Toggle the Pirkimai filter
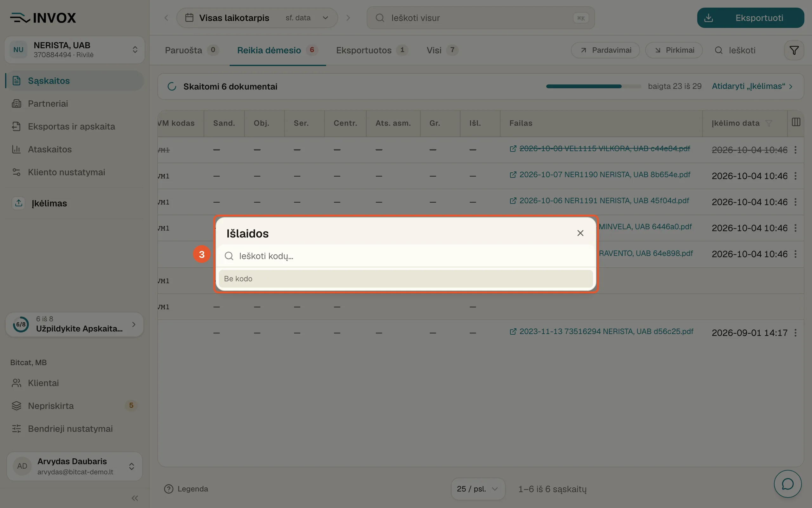Screen dimensions: 812x508 674,50
